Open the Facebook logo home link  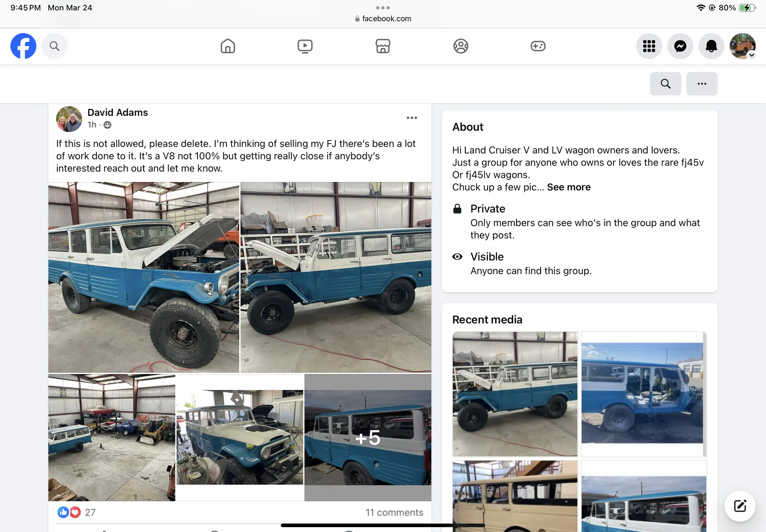[23, 46]
